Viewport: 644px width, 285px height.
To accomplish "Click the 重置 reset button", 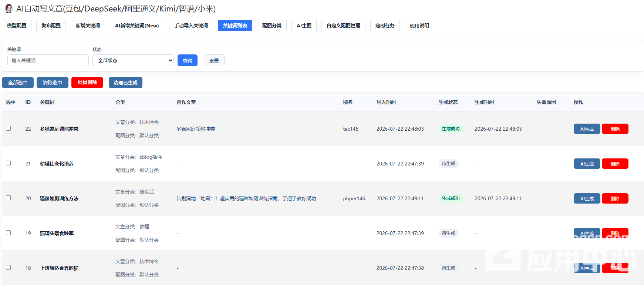I will (x=214, y=60).
